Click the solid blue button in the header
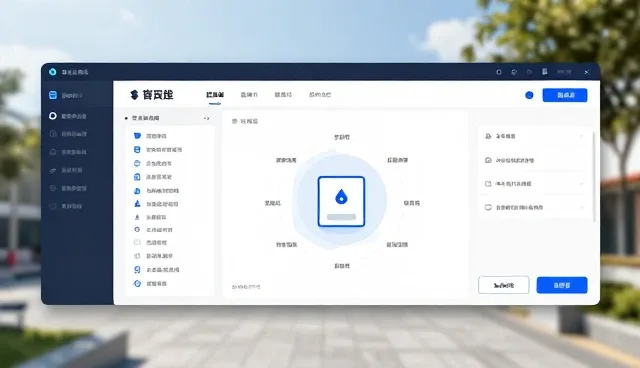Screen dimensions: 640x368 (x=564, y=95)
